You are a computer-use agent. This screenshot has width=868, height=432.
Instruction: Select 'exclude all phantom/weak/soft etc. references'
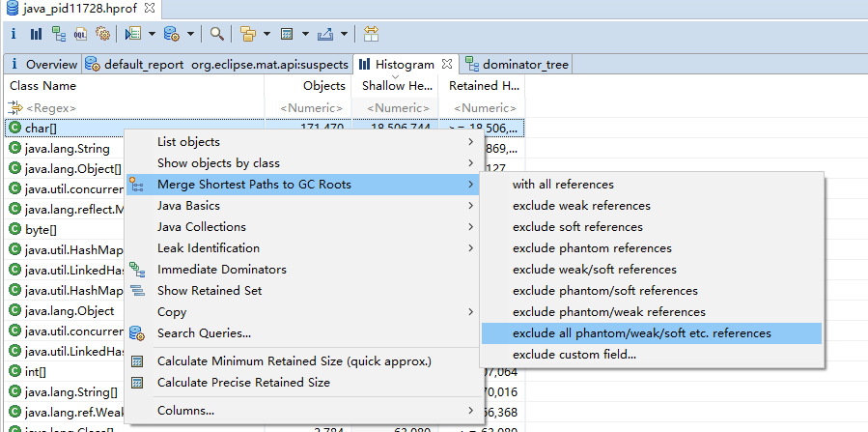[652, 333]
